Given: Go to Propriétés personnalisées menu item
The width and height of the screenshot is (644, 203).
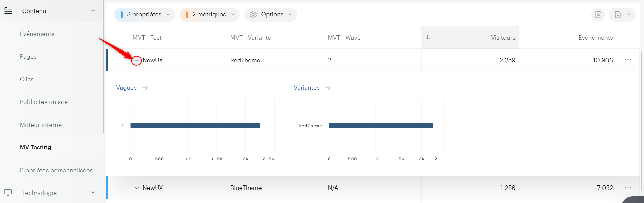Looking at the screenshot, I should point(56,170).
